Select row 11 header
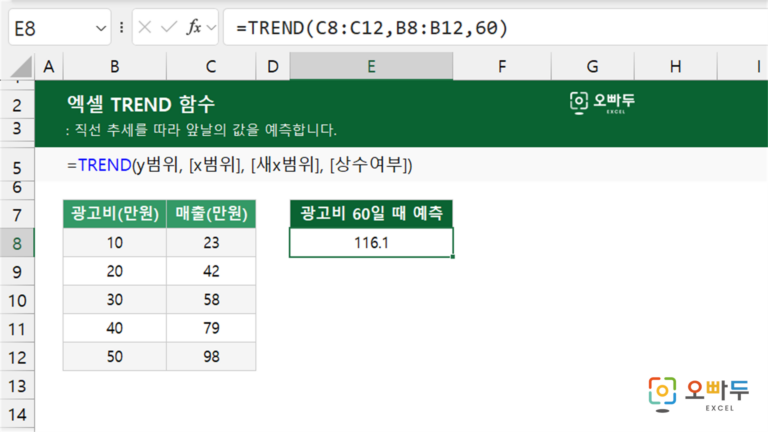 (x=17, y=329)
